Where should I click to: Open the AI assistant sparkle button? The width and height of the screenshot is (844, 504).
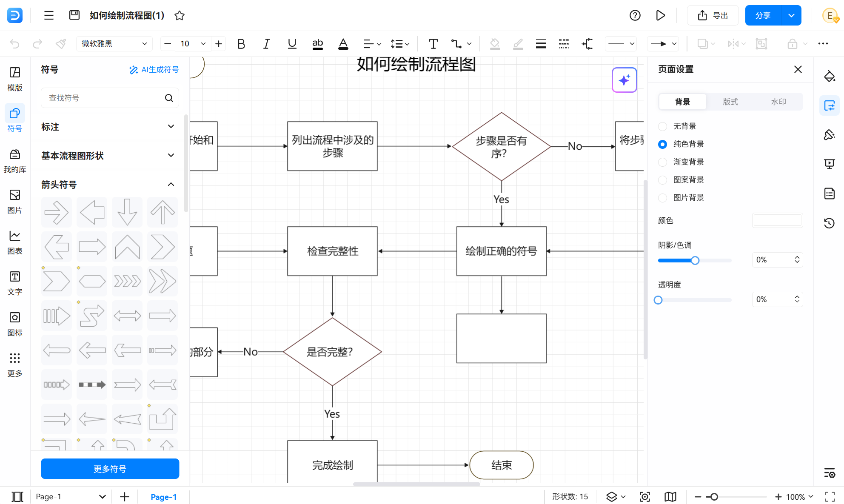pos(624,80)
